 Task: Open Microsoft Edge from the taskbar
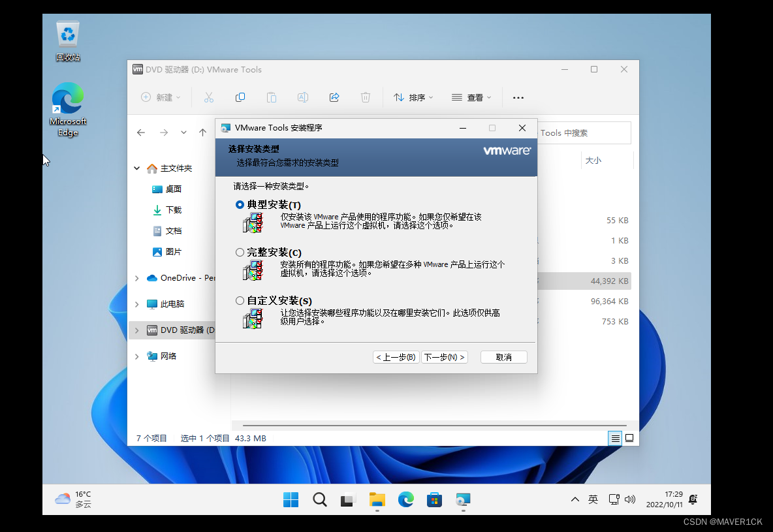click(405, 499)
